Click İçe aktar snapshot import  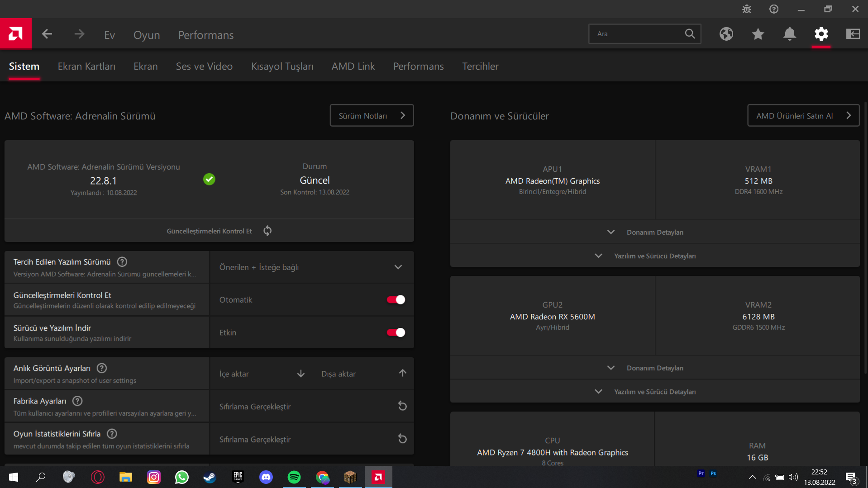point(261,374)
